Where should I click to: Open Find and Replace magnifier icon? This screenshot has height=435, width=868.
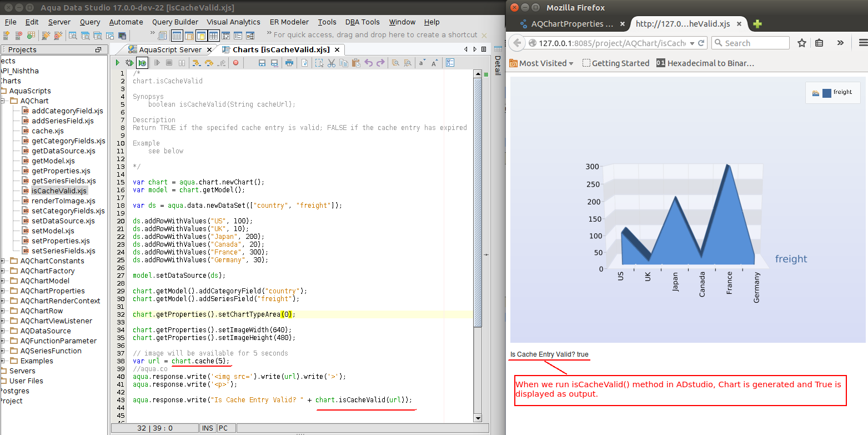(x=408, y=63)
